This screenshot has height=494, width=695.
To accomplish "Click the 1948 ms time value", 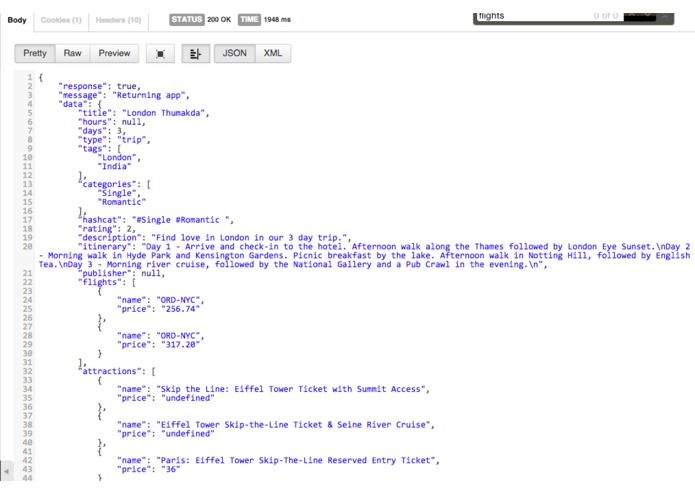I will click(277, 19).
